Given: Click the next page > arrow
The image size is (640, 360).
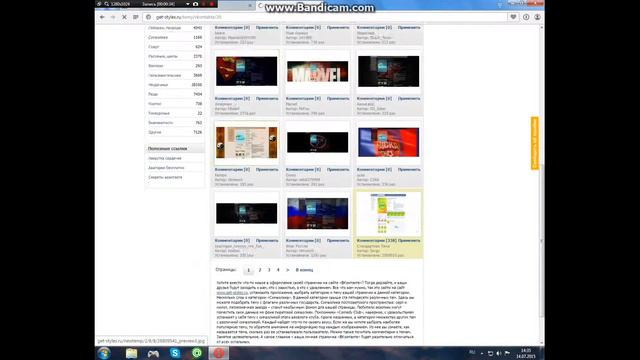Looking at the screenshot, I should tap(288, 270).
